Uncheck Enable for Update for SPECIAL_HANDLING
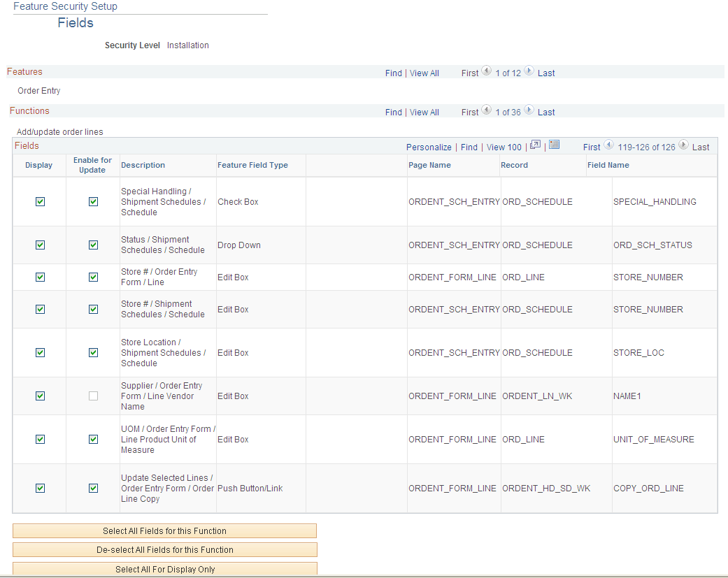This screenshot has width=728, height=578. pyautogui.click(x=93, y=201)
